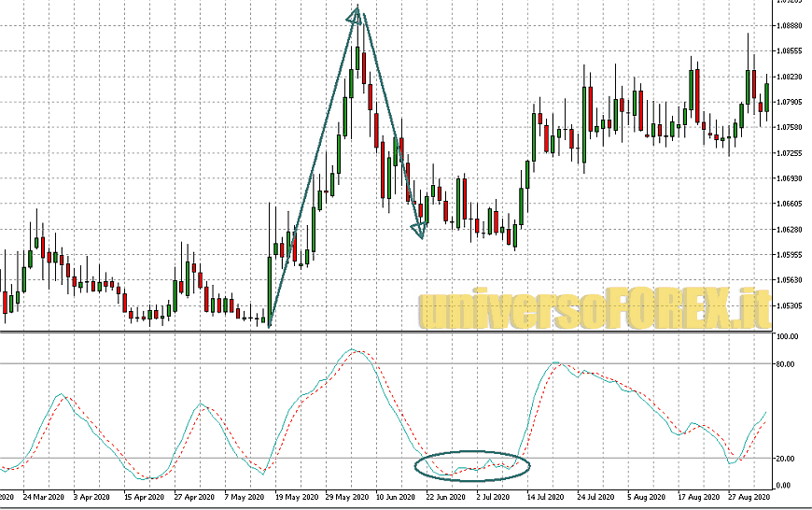
Task: Click the 1.07580 price axis label
Action: pyautogui.click(x=791, y=127)
